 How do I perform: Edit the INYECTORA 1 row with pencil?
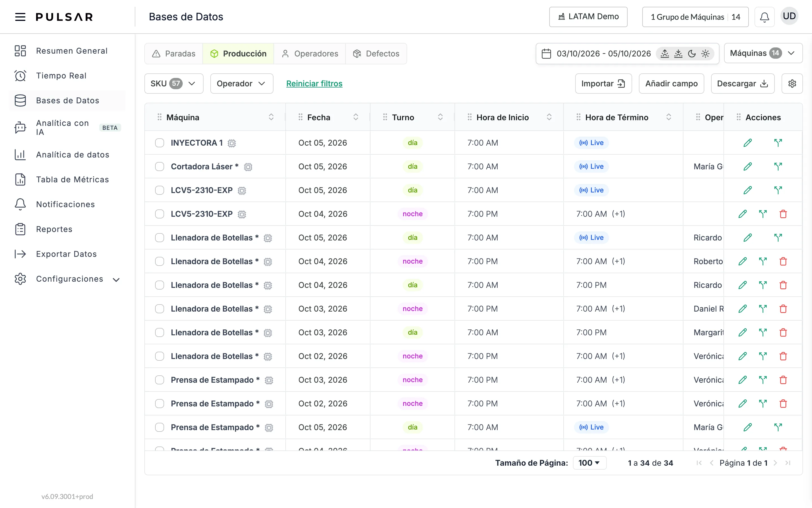point(748,143)
